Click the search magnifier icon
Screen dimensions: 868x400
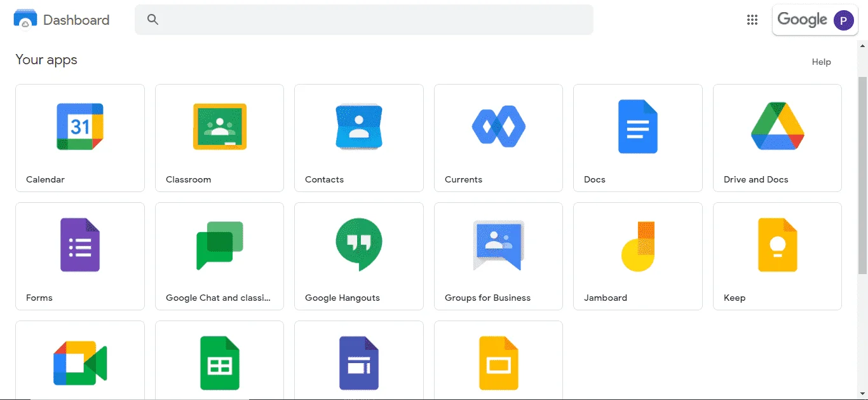(153, 19)
